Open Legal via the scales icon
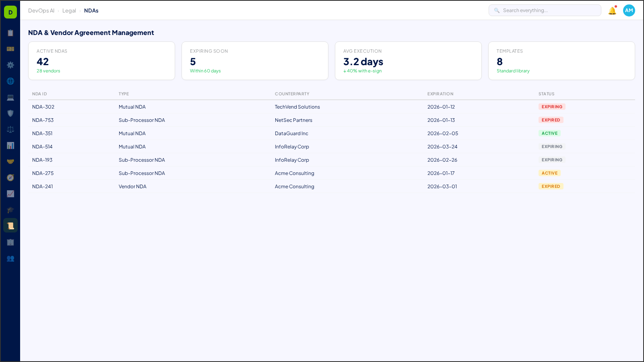Screen dimensions: 644x362 (10, 129)
